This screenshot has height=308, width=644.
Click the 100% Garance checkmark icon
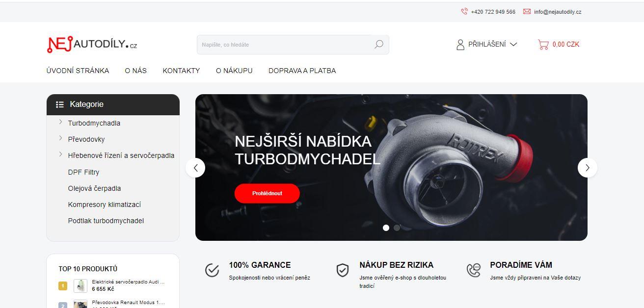coord(212,270)
